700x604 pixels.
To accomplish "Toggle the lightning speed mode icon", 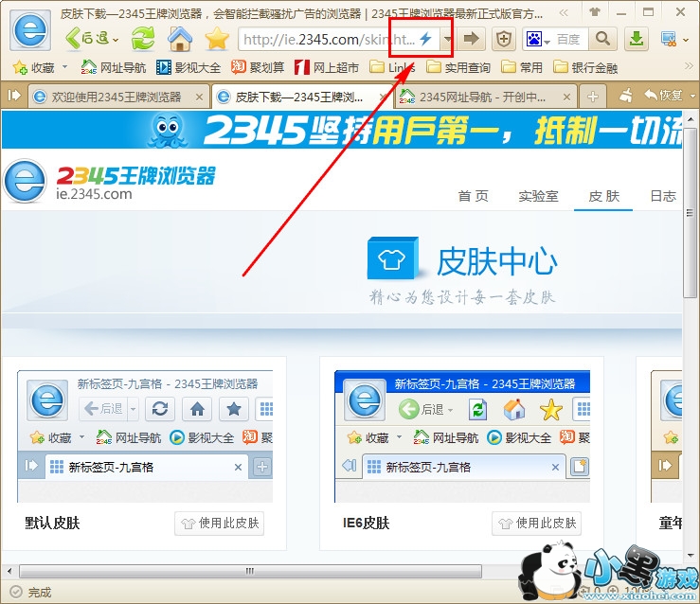I will pyautogui.click(x=426, y=39).
